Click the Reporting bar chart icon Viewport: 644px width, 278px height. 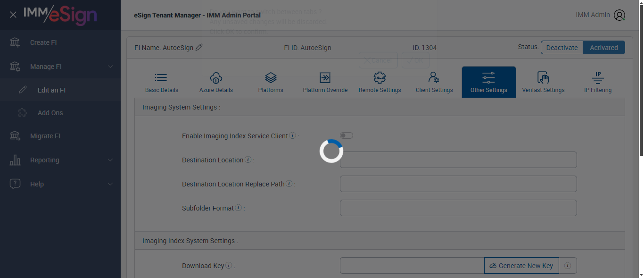tap(15, 160)
